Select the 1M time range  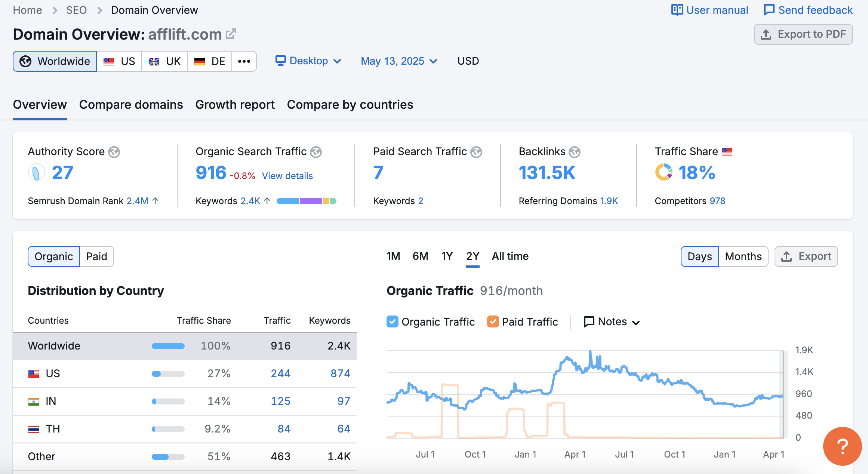393,256
